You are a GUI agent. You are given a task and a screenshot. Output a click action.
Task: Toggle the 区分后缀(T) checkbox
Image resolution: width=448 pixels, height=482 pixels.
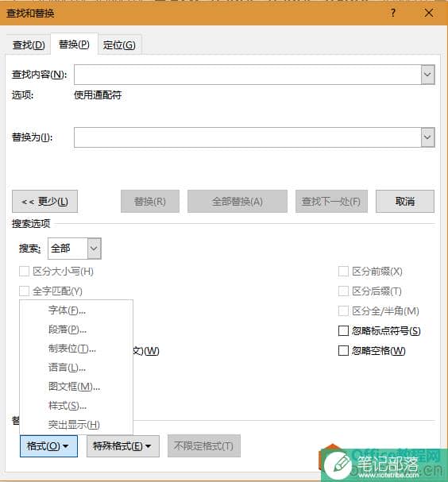point(343,291)
